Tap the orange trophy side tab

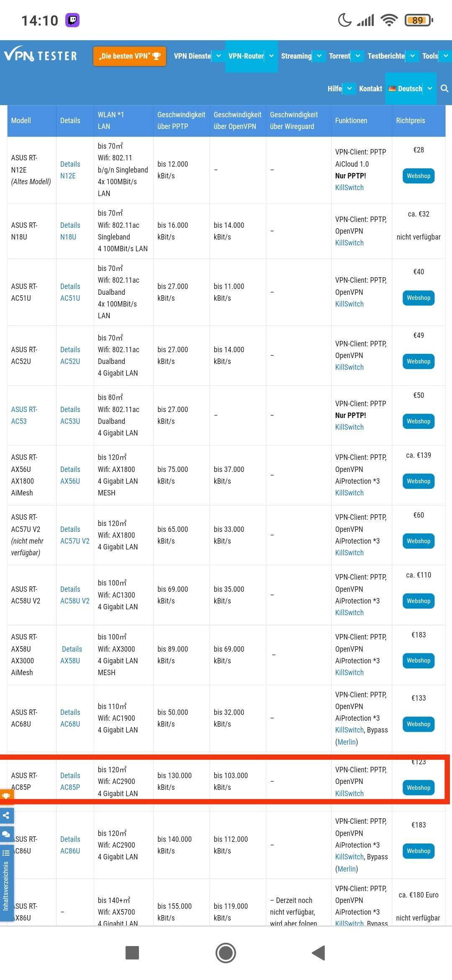(x=6, y=795)
